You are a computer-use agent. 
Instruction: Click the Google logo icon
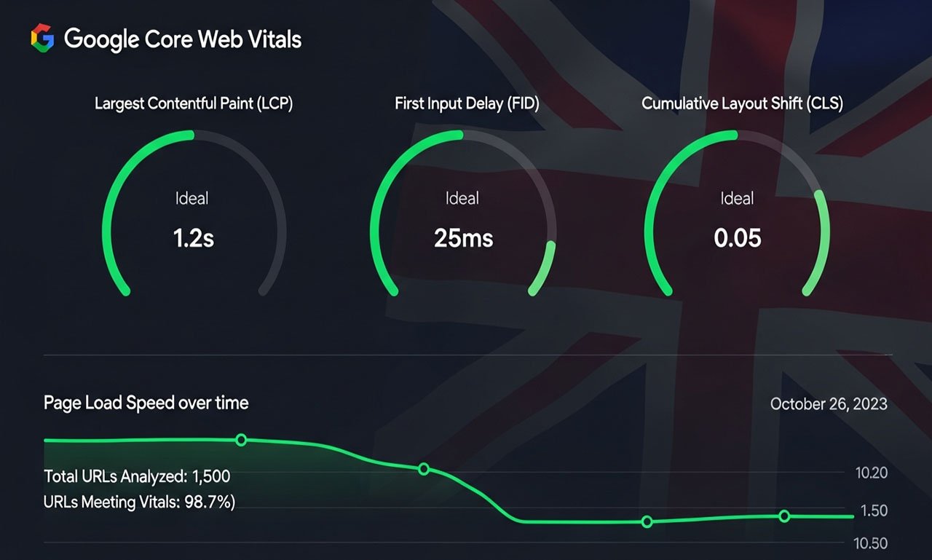(x=42, y=38)
